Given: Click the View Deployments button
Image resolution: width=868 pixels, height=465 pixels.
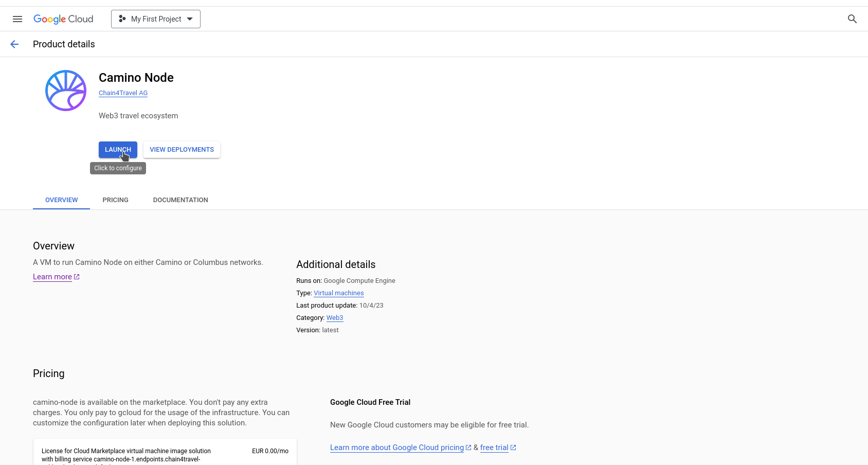Looking at the screenshot, I should point(182,150).
